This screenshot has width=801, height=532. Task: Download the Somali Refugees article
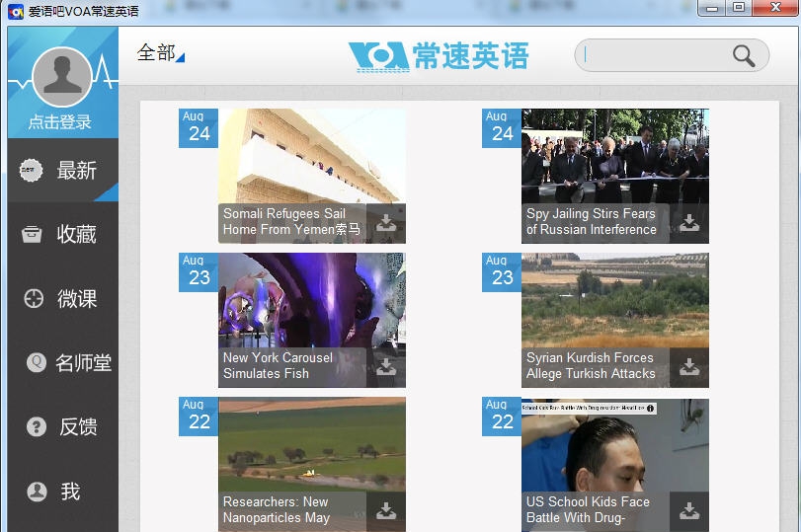386,223
